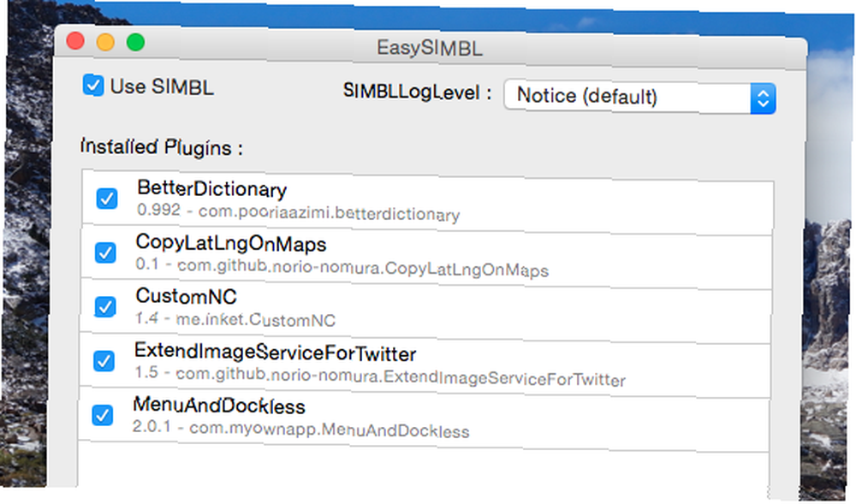Click the red close window button

[75, 41]
